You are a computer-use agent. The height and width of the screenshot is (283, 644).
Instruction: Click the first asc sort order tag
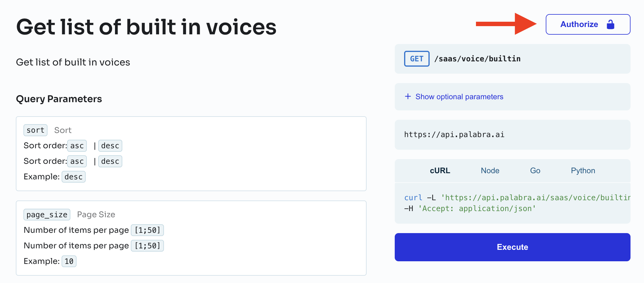[77, 146]
